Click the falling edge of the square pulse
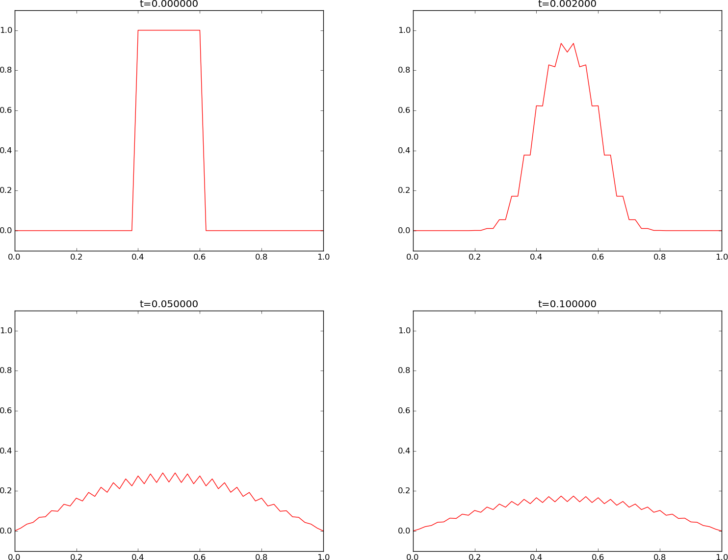Image resolution: width=728 pixels, height=560 pixels. click(203, 130)
